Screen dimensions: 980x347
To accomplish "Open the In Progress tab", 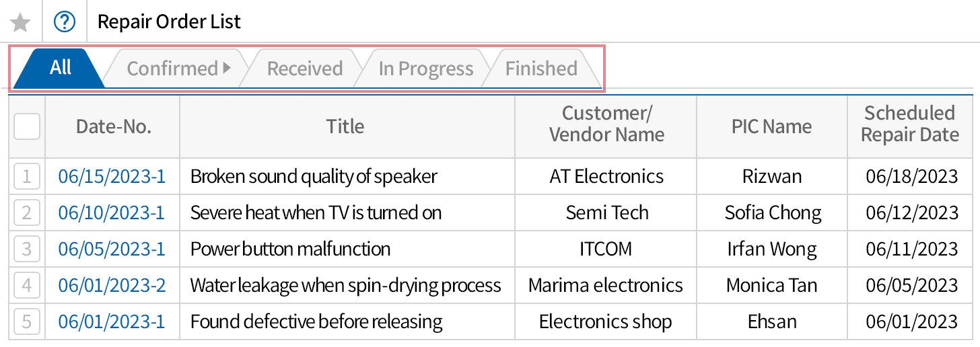I will pyautogui.click(x=425, y=69).
